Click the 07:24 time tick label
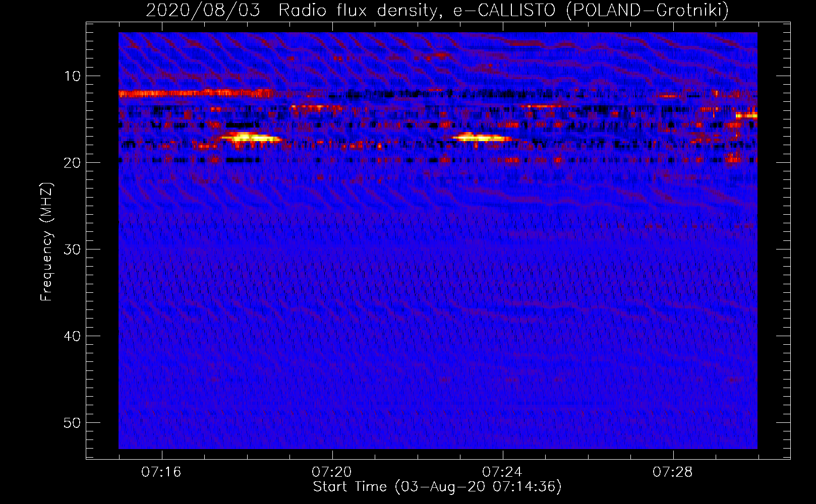 click(502, 472)
